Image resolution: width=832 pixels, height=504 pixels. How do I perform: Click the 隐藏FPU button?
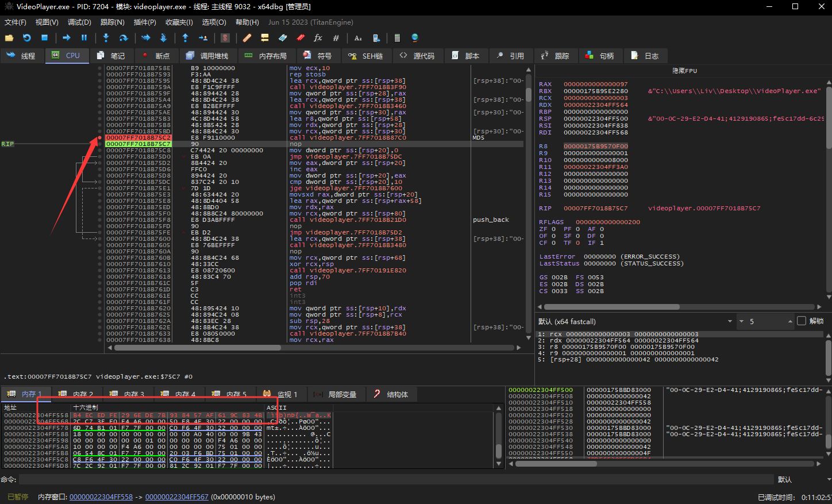684,71
